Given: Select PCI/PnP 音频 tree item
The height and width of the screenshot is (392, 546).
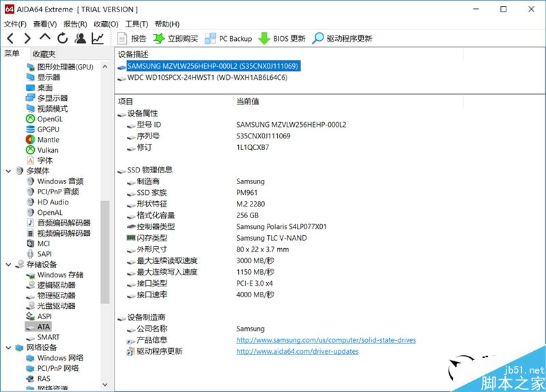Looking at the screenshot, I should 53,192.
